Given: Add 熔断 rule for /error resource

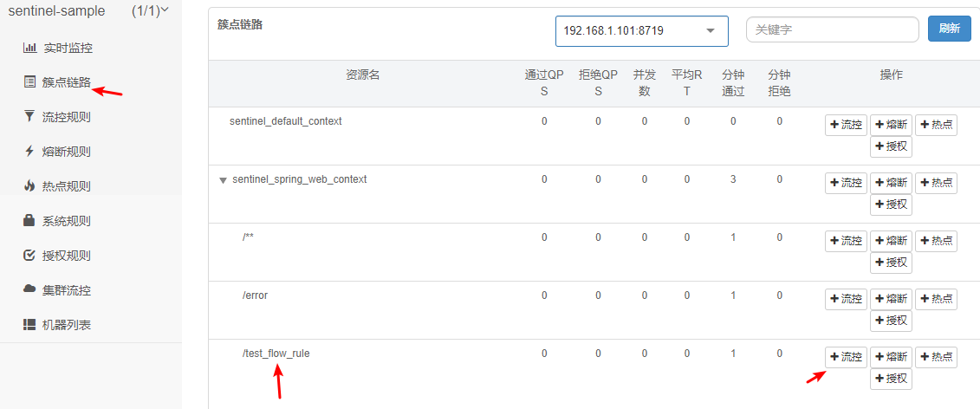Looking at the screenshot, I should pos(891,299).
